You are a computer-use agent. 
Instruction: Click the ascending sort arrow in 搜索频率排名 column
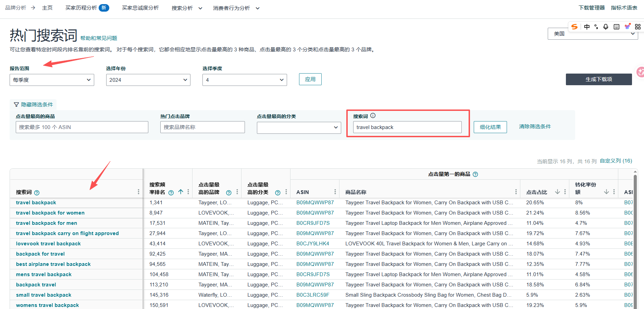181,192
